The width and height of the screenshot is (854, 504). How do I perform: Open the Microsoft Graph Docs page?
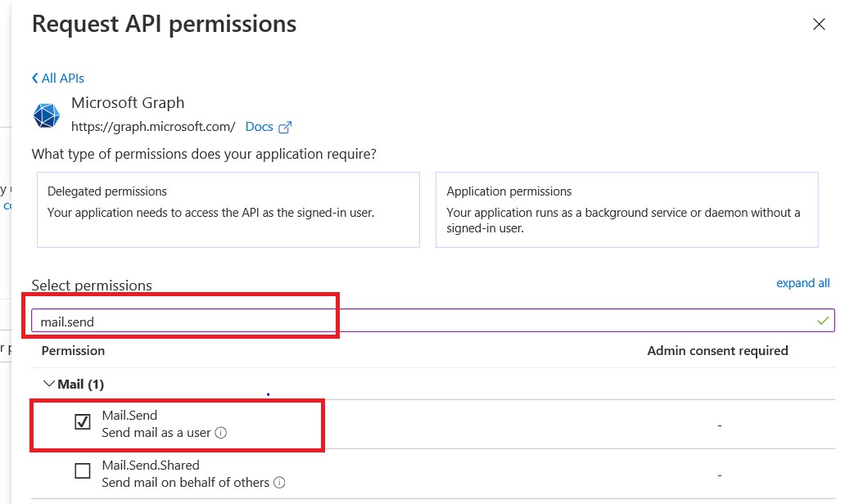[260, 126]
